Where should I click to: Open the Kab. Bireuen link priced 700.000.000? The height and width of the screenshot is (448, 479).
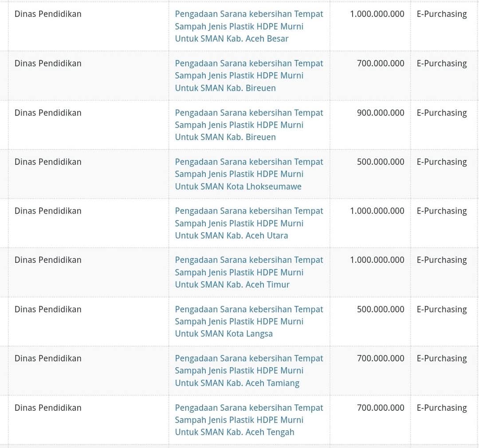[249, 75]
